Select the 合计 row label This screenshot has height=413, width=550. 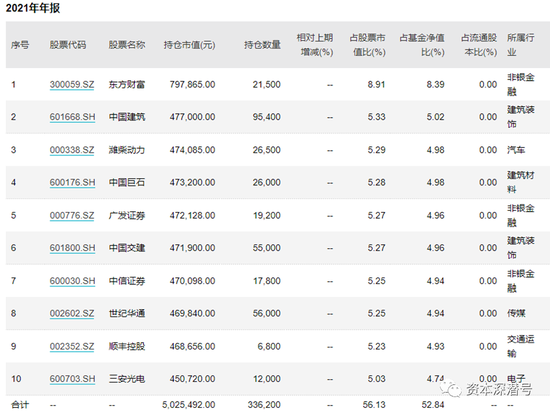point(20,405)
